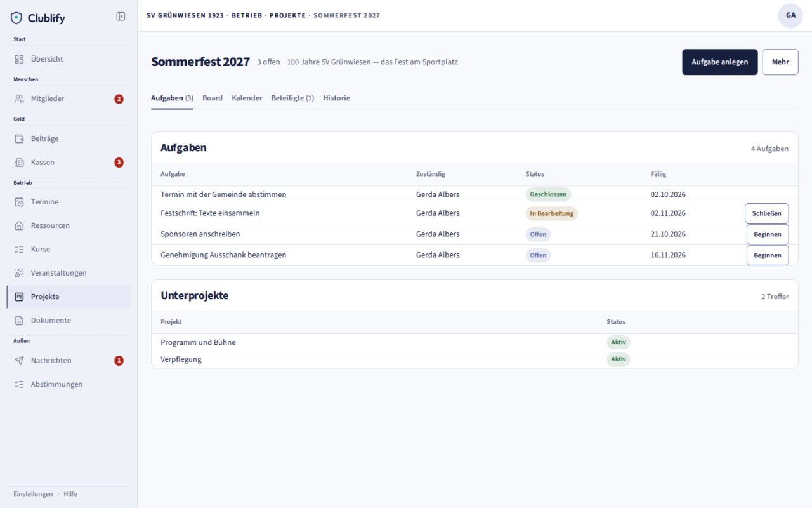The width and height of the screenshot is (812, 508).
Task: Click the Termine calendar-clock icon
Action: (x=19, y=202)
